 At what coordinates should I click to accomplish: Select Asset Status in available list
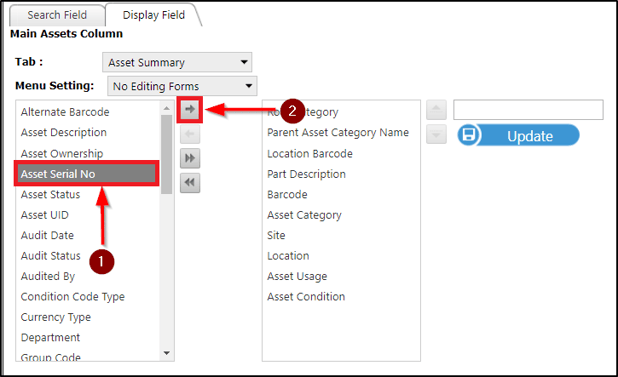(x=50, y=195)
